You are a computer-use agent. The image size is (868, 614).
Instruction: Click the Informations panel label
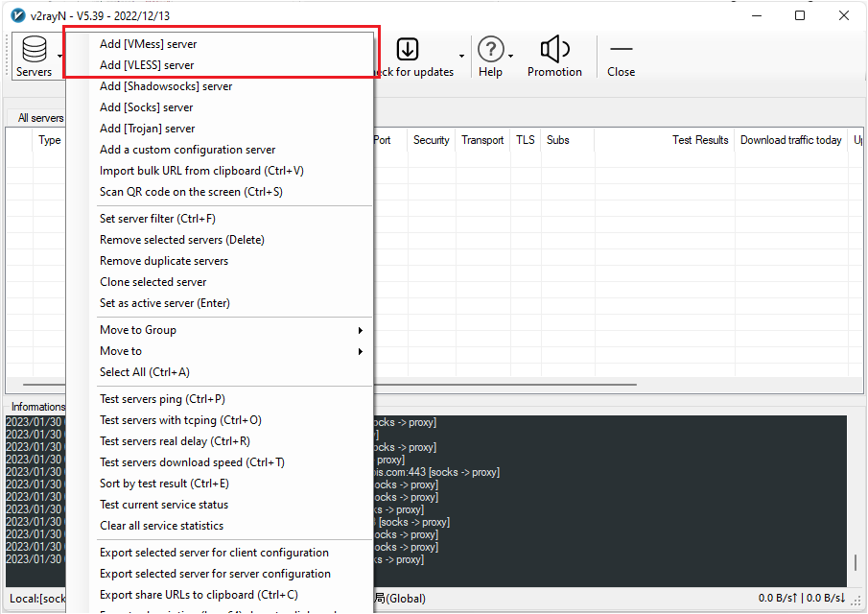pyautogui.click(x=38, y=407)
